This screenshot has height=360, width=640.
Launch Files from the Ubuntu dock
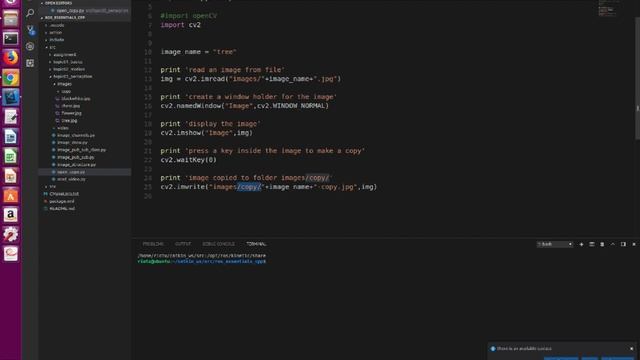point(11,18)
